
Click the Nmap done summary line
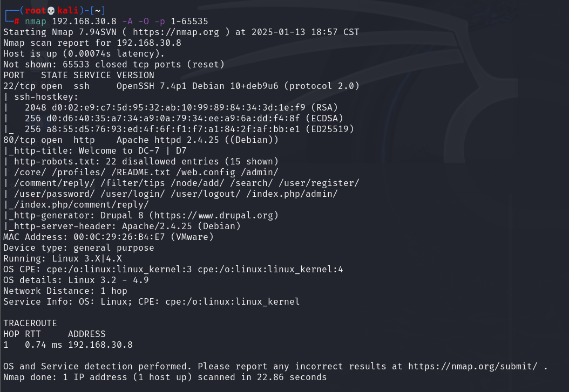click(x=165, y=377)
